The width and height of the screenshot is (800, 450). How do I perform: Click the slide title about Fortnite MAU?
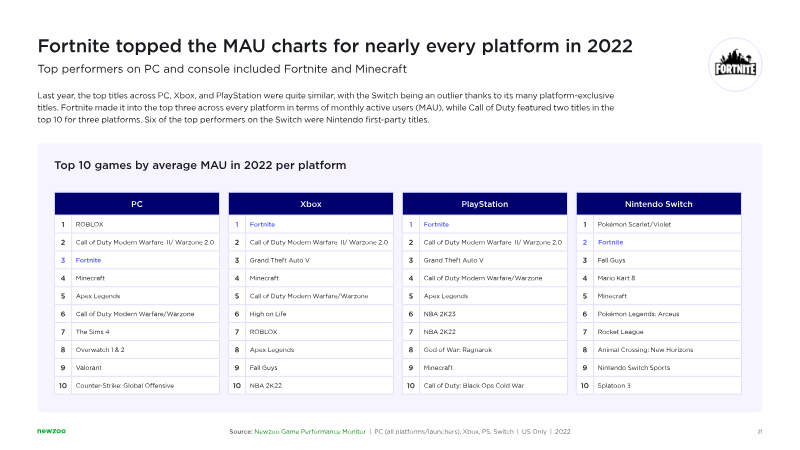point(335,47)
